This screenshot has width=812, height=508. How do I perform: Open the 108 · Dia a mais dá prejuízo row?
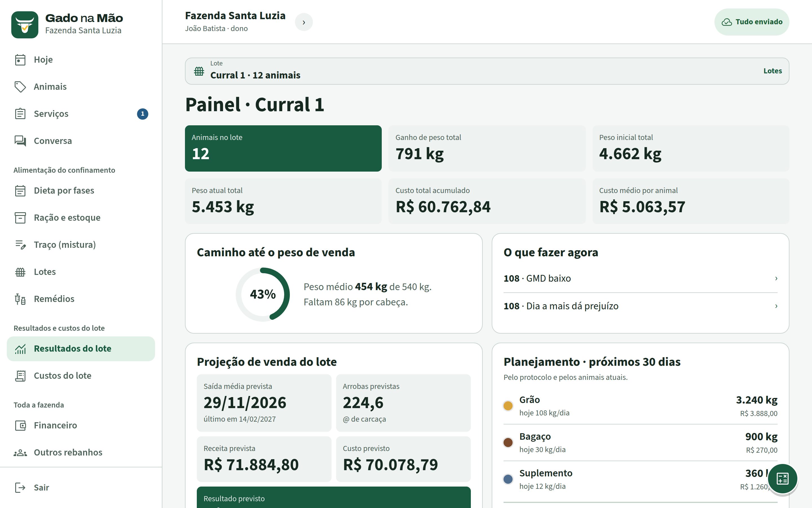coord(640,306)
